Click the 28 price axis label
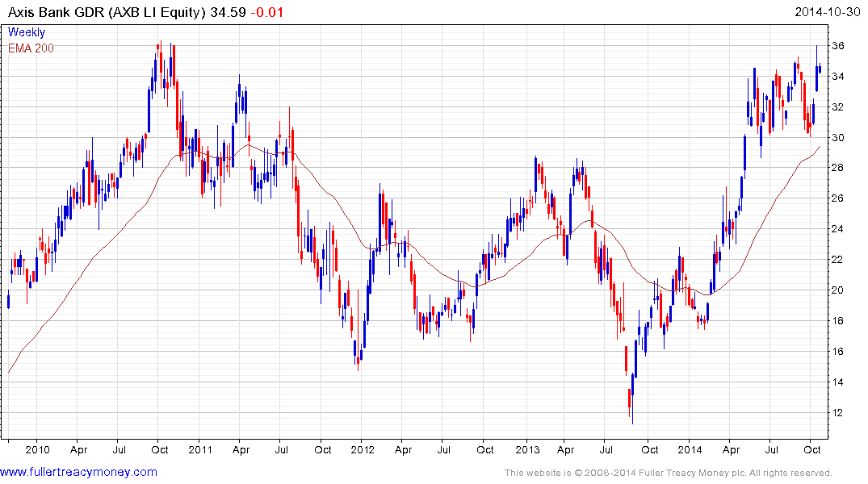Image resolution: width=868 pixels, height=484 pixels. coord(838,168)
